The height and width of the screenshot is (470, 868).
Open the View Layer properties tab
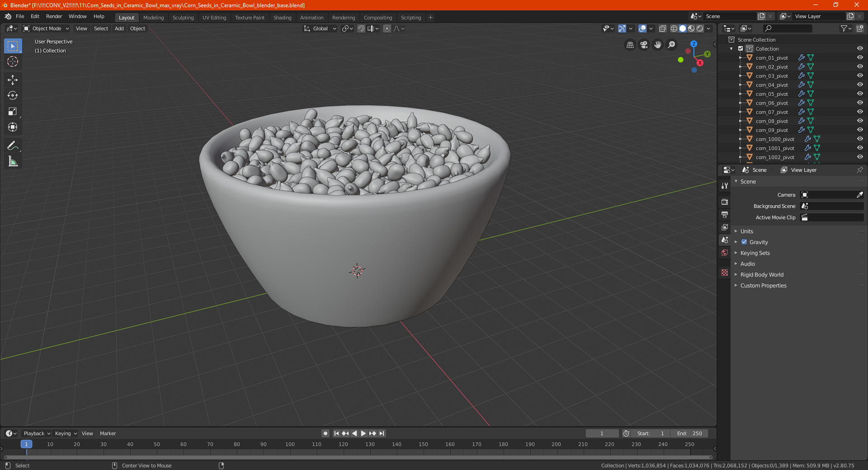[x=725, y=227]
